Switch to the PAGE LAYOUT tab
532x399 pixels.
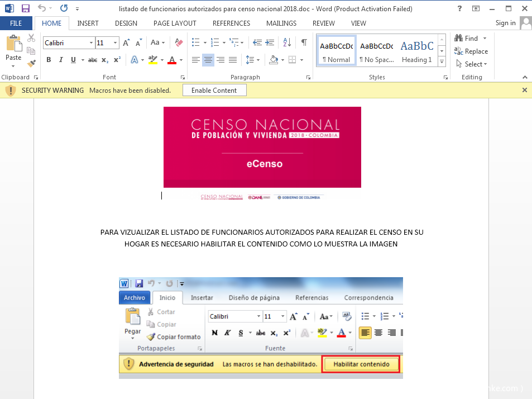[x=175, y=23]
